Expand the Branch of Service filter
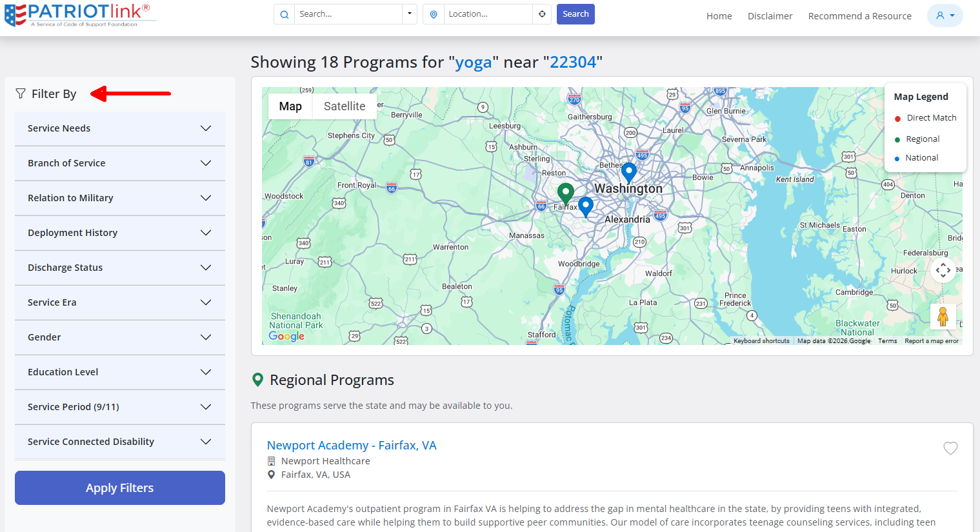Screen dimensions: 980x532 tap(120, 163)
